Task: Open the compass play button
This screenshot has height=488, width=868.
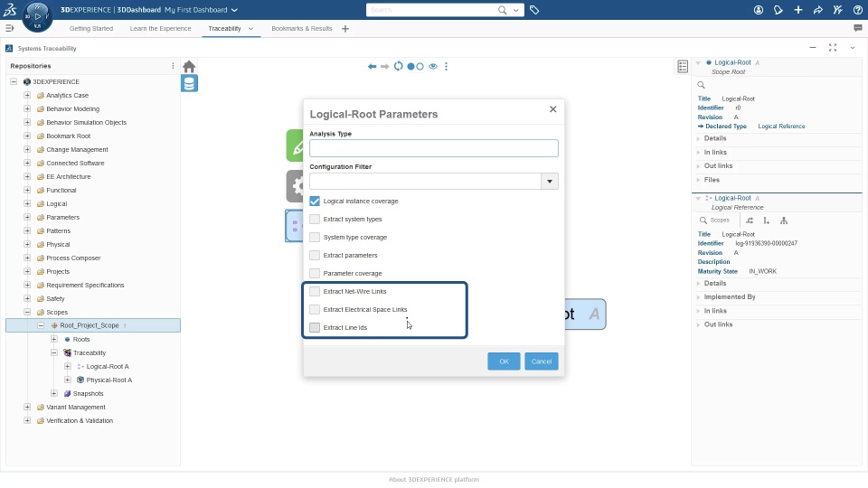Action: pyautogui.click(x=37, y=16)
